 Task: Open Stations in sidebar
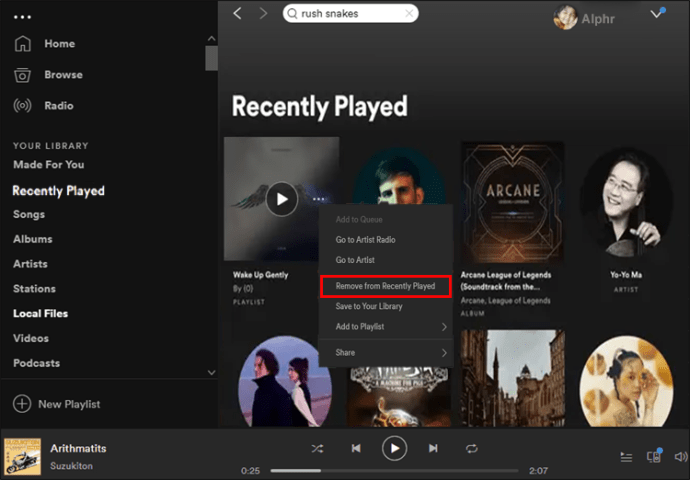[x=34, y=289]
